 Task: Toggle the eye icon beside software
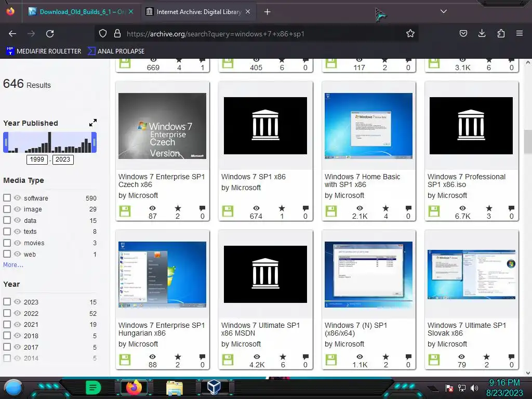[17, 198]
